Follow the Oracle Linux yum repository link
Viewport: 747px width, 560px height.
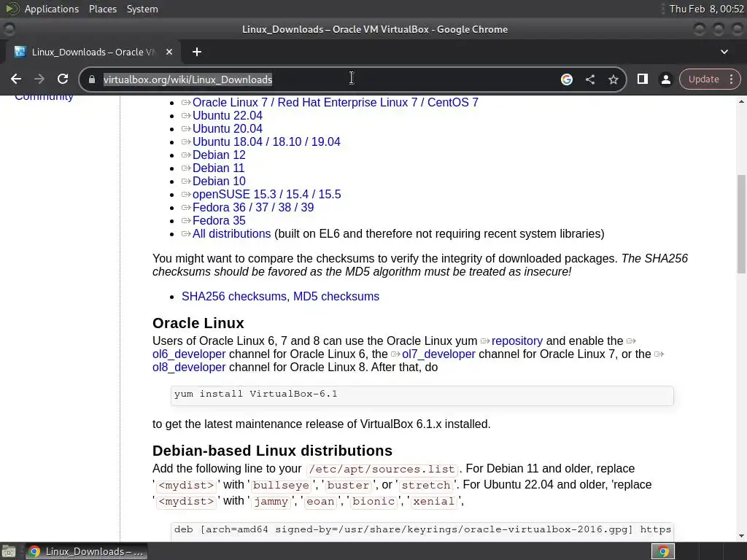point(517,341)
